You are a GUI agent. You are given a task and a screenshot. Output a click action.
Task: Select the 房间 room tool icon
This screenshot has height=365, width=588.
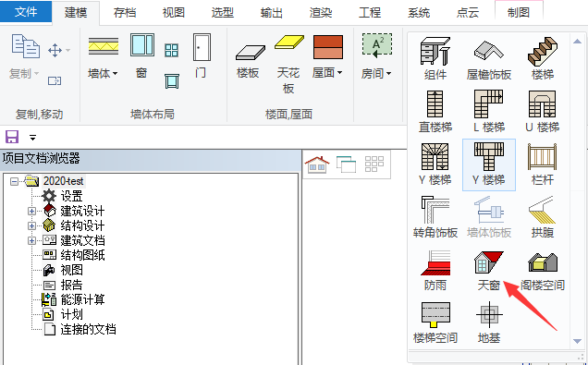point(377,45)
